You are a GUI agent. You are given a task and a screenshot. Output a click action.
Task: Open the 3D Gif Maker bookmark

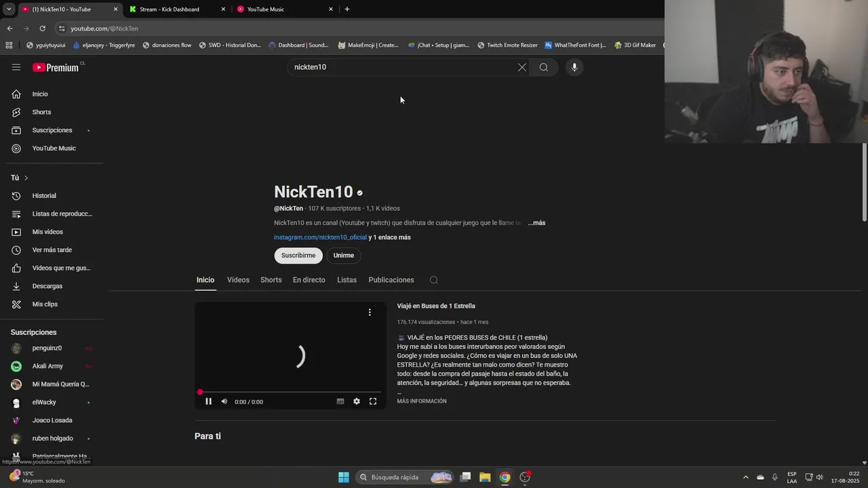point(635,45)
